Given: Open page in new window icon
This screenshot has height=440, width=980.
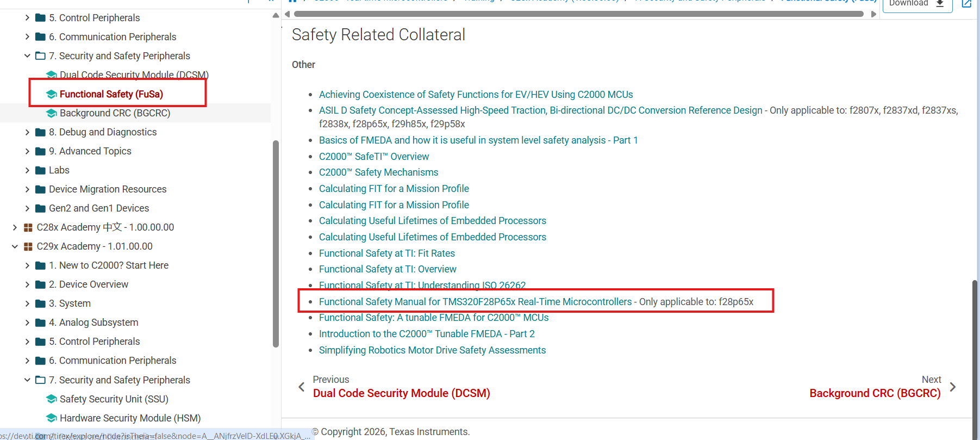Looking at the screenshot, I should click(967, 4).
